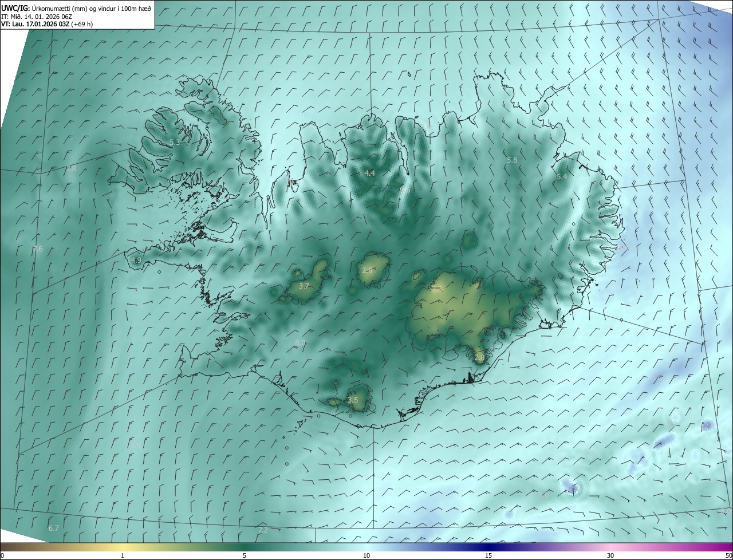The image size is (733, 560).
Task: Click the map value label 8.0 in the southwest
Action: [300, 342]
